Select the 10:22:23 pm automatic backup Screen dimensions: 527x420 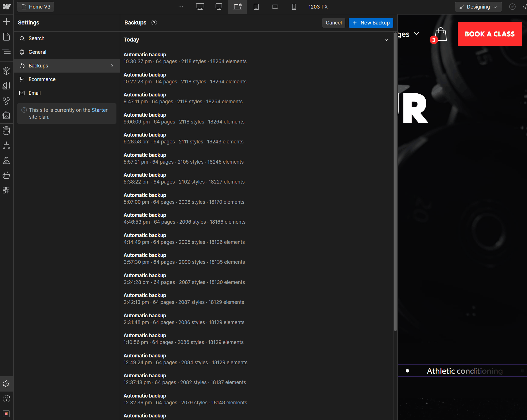(x=257, y=78)
